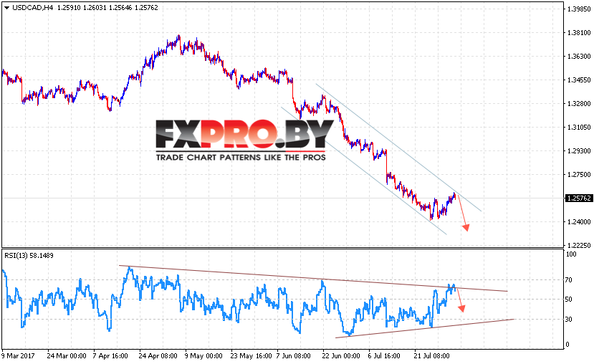
Task: Click the 24 Apr 08:00 date label
Action: coord(158,356)
